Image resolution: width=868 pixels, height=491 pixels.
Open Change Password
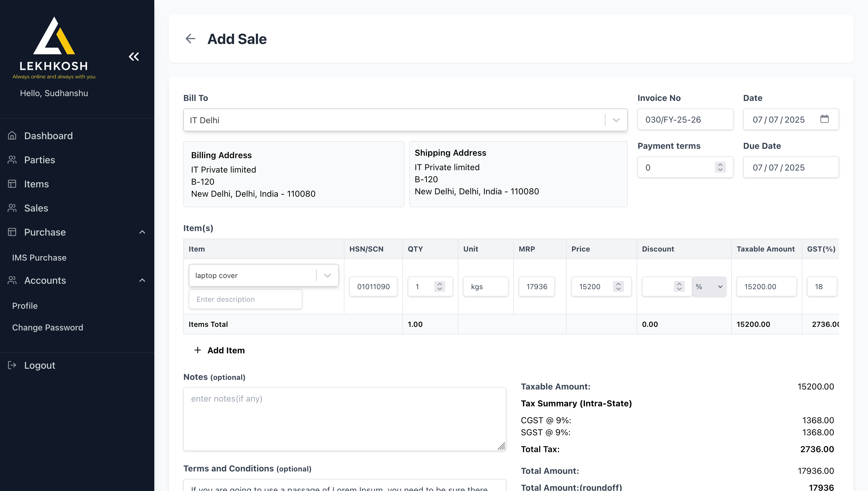(48, 327)
